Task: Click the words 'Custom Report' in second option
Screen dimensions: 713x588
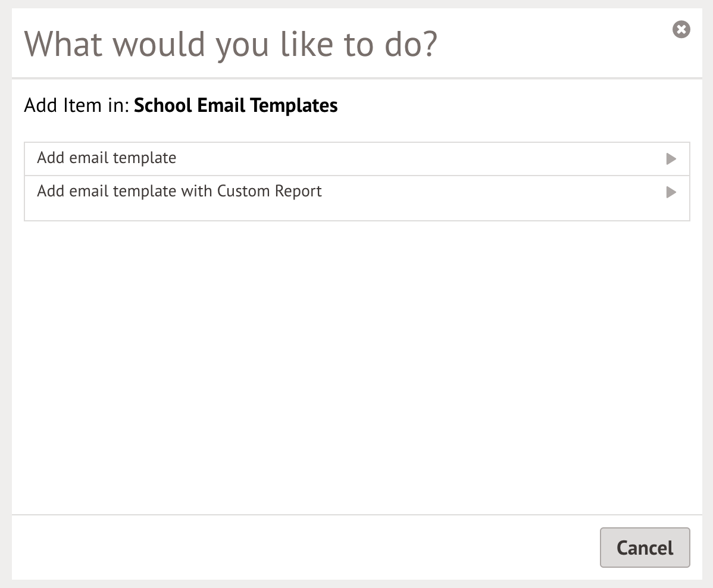Action: (269, 192)
